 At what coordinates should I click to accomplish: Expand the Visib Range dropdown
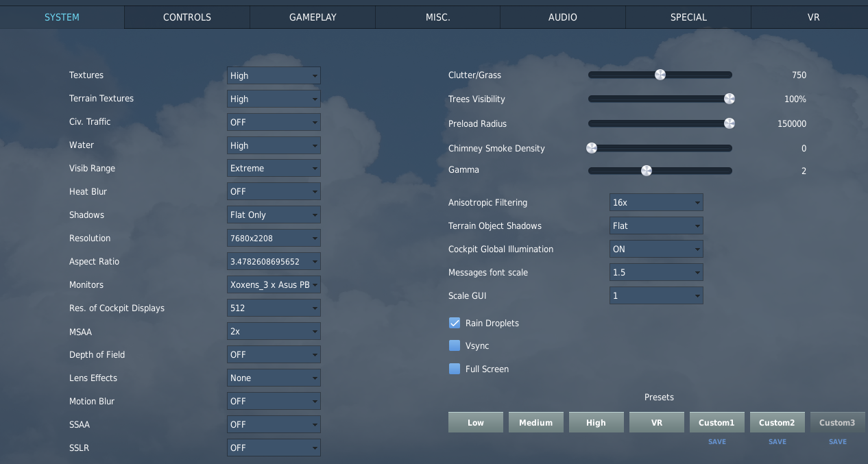[274, 169]
